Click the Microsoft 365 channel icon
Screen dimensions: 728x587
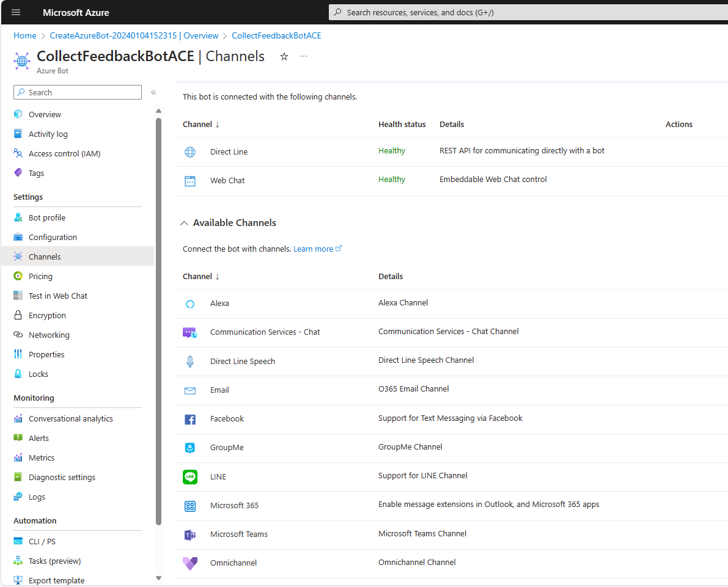pos(190,506)
